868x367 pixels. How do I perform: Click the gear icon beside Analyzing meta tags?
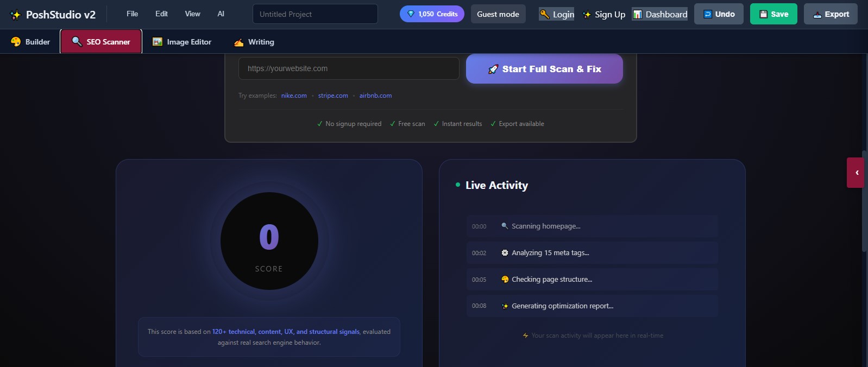tap(505, 252)
